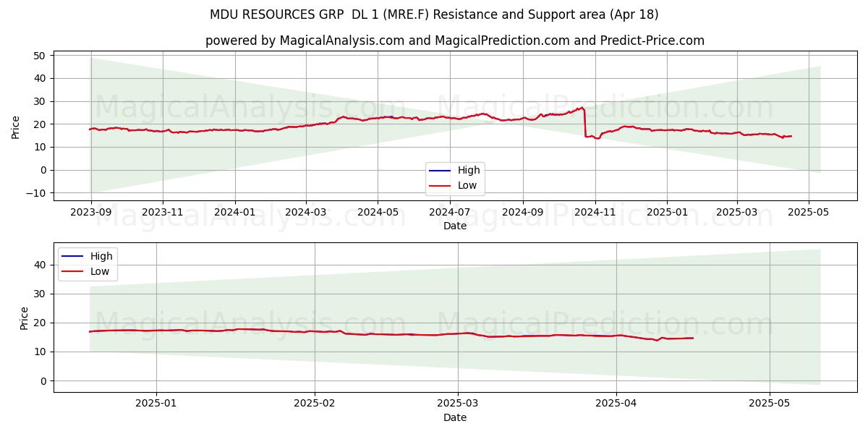This screenshot has height=434, width=868.
Task: Click the 'powered by MagicalAnalysis.com' subtitle
Action: pos(455,41)
